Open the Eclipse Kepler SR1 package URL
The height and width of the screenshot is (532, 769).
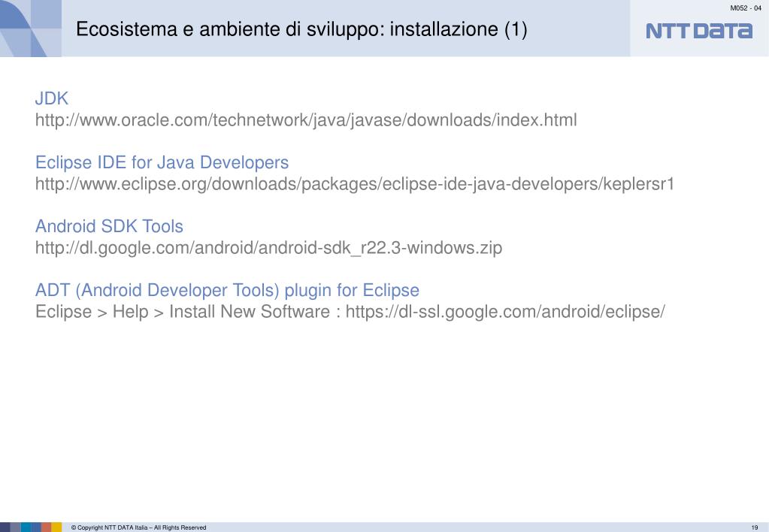coord(355,184)
